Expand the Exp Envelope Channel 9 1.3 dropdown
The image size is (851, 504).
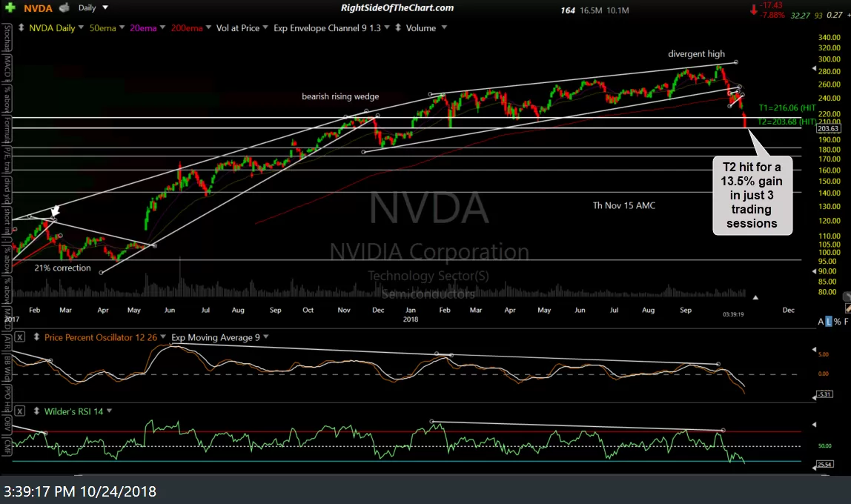click(x=387, y=27)
